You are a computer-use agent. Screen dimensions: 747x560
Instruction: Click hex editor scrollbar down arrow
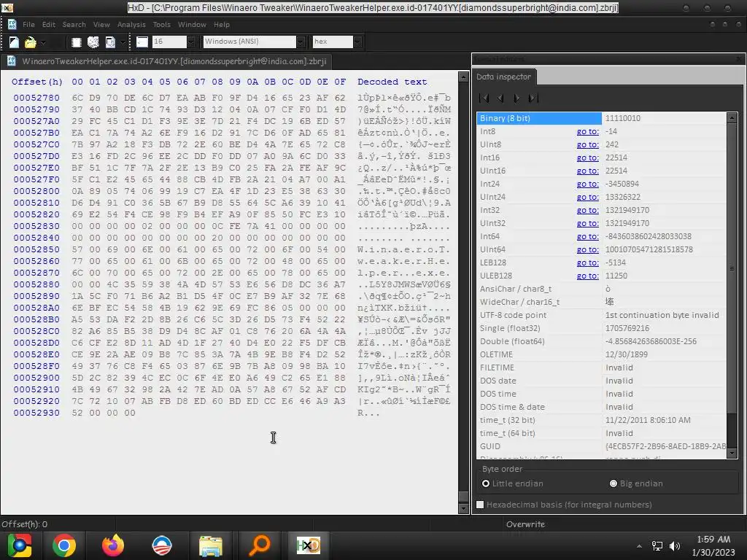click(x=463, y=508)
